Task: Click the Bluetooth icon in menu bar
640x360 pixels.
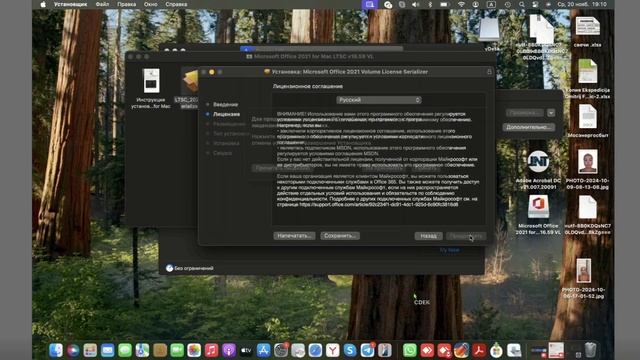Action: pos(430,4)
